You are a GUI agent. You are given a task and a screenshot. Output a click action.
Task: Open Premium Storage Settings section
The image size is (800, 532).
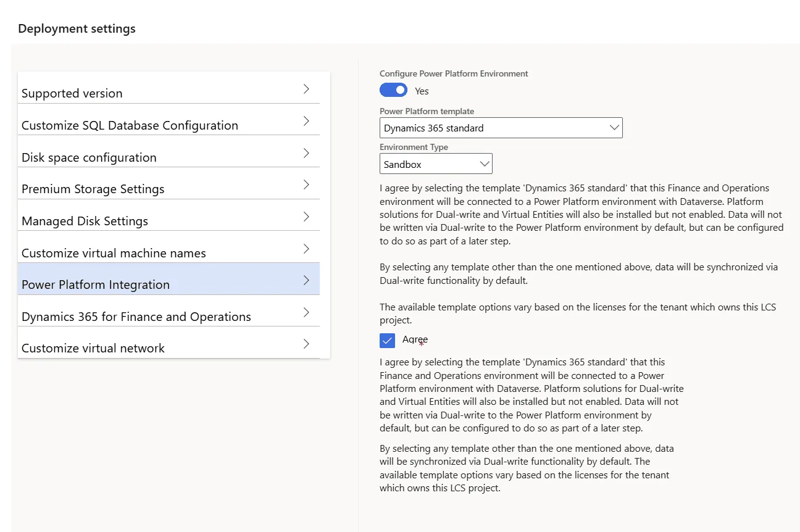[169, 183]
